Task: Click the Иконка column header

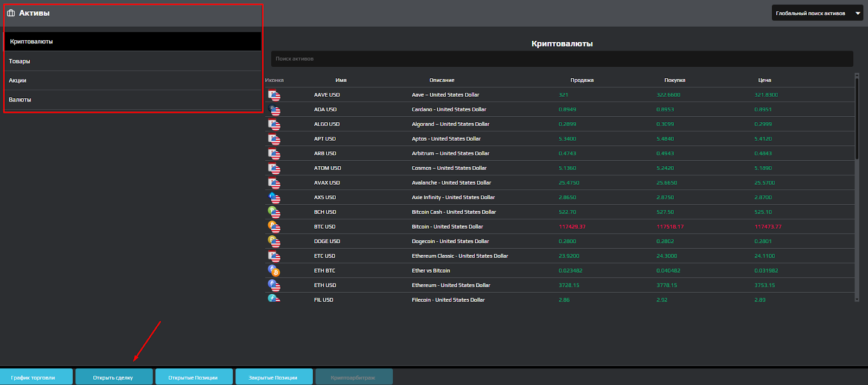Action: 274,80
